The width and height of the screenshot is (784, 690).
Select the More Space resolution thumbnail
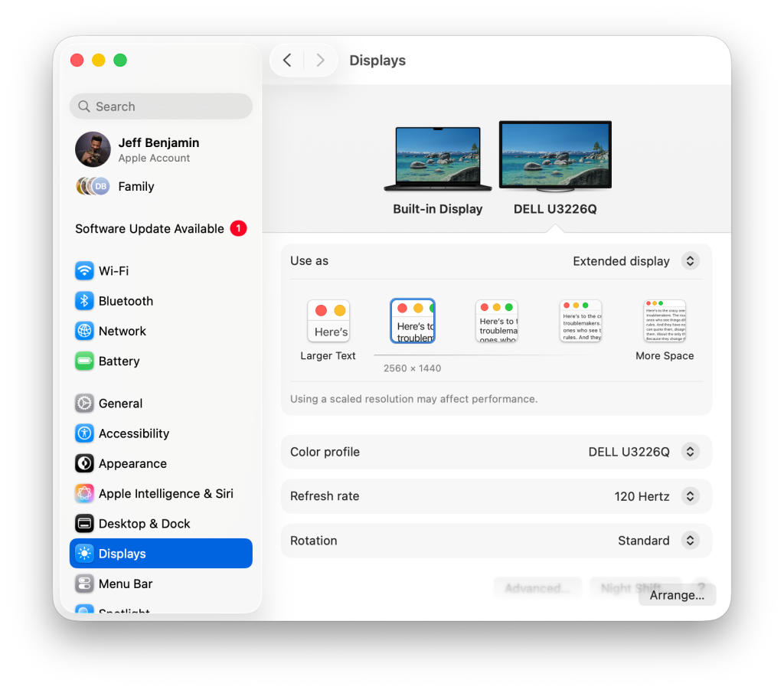pos(665,321)
